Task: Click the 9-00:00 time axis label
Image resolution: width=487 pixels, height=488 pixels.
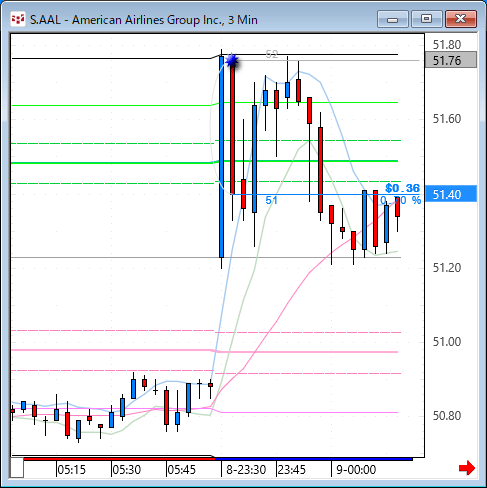Action: click(x=356, y=470)
